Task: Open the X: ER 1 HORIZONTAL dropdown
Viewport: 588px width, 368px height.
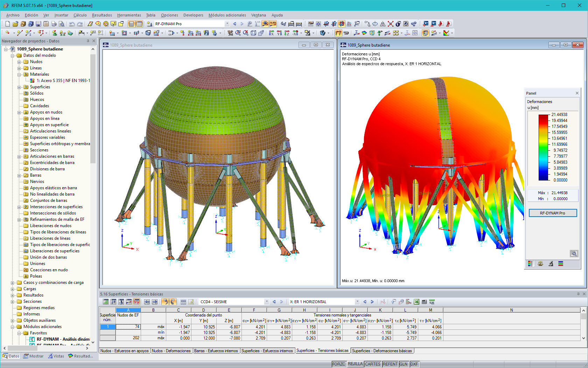Action: 357,301
